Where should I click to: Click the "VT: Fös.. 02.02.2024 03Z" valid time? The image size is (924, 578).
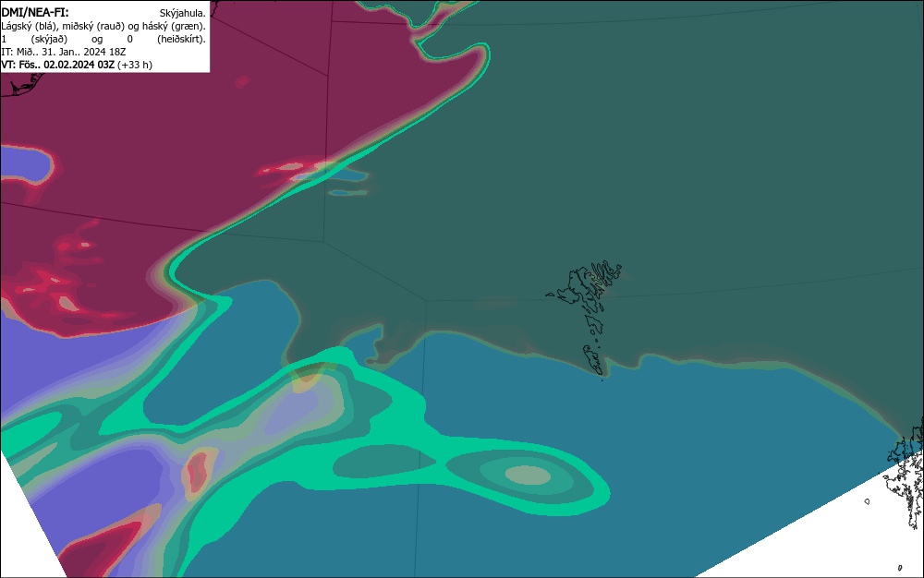57,65
